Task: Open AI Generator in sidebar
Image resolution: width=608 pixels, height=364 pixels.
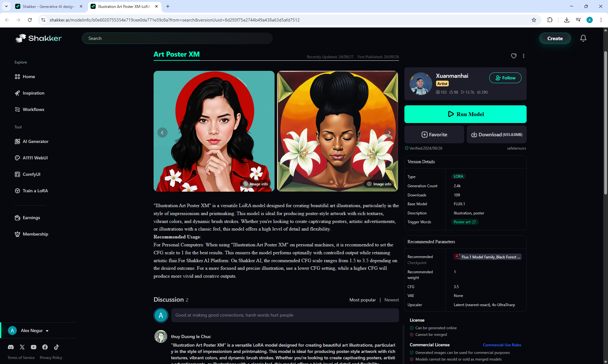Action: tap(35, 141)
